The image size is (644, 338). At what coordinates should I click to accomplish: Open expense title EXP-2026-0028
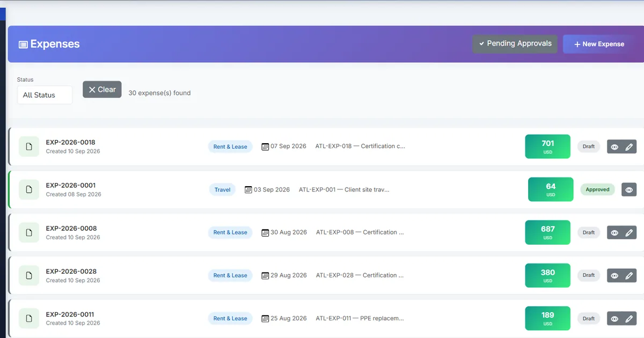click(71, 271)
